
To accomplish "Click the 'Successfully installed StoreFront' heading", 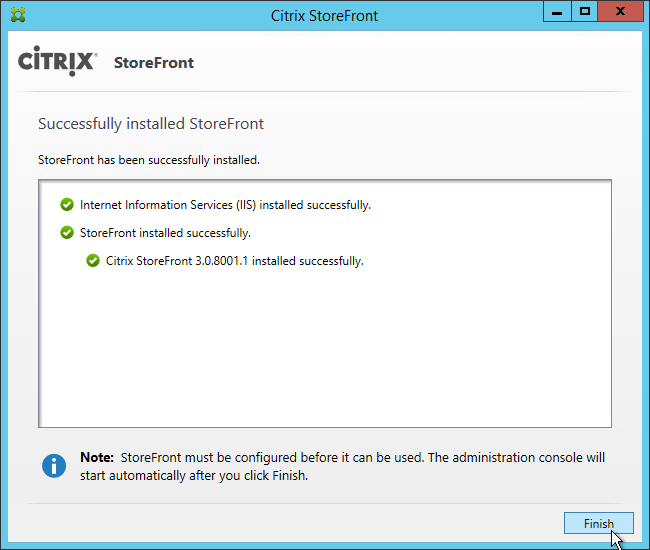I will coord(151,124).
